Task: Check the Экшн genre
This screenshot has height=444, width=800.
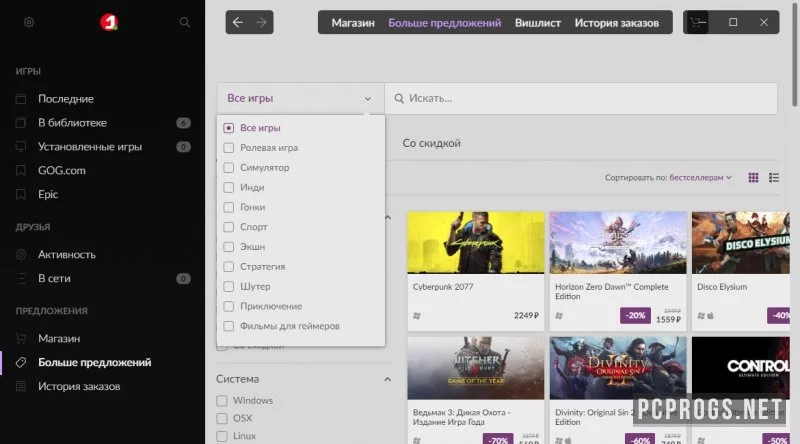Action: (229, 246)
